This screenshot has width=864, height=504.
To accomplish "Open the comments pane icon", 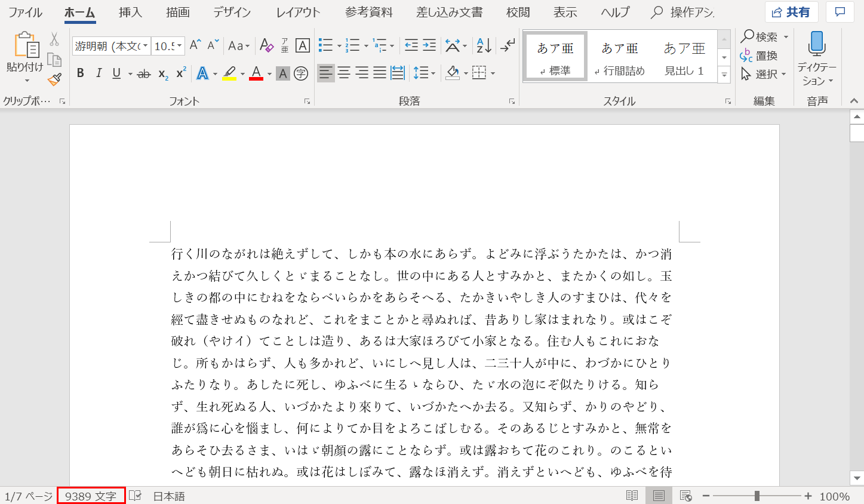I will click(x=840, y=12).
